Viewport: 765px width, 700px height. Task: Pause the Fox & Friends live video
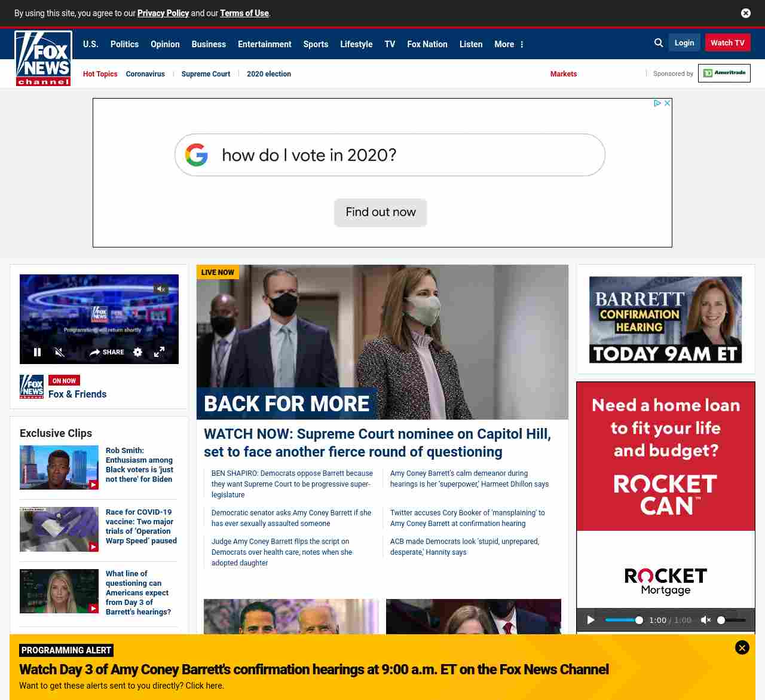37,352
